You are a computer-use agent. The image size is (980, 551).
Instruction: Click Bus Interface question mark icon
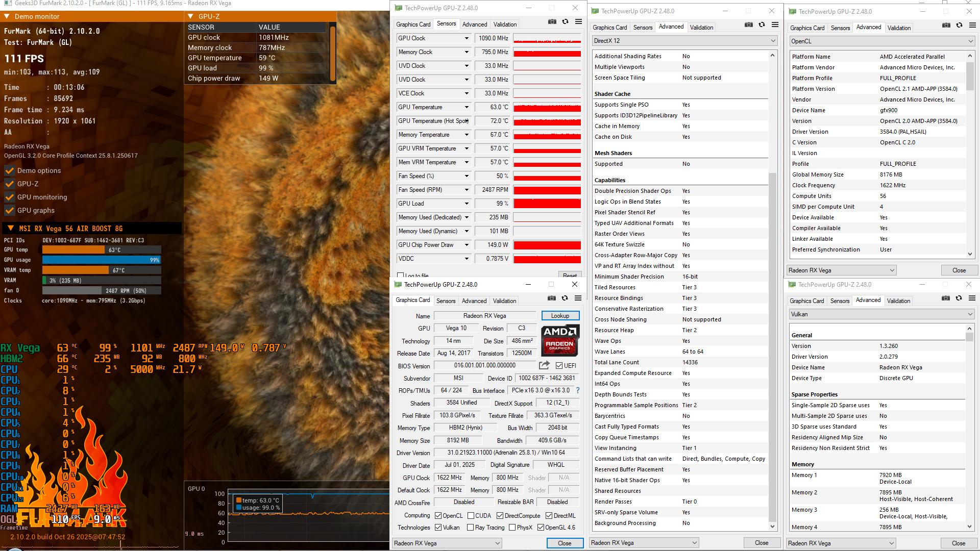(x=578, y=390)
